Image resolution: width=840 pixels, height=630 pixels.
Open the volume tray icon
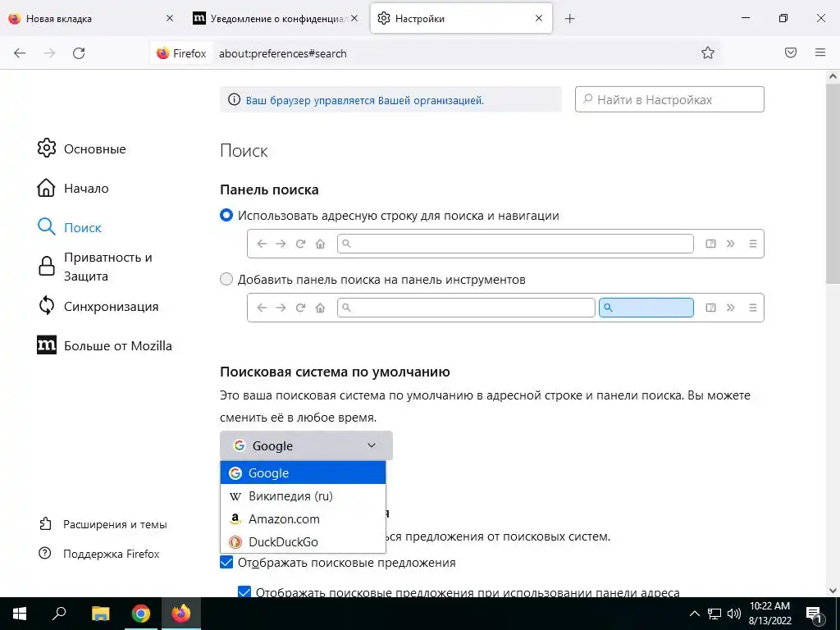point(733,614)
